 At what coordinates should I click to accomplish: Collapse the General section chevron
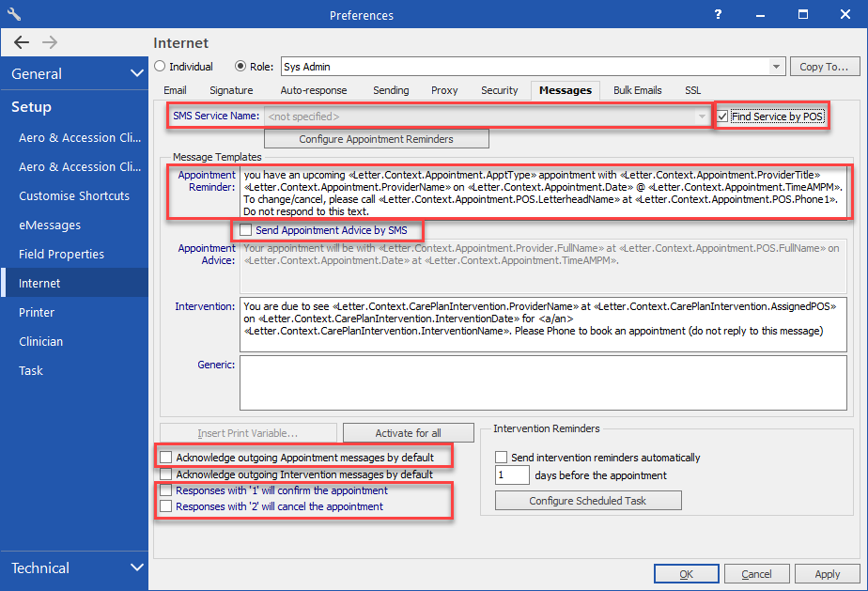(x=137, y=73)
